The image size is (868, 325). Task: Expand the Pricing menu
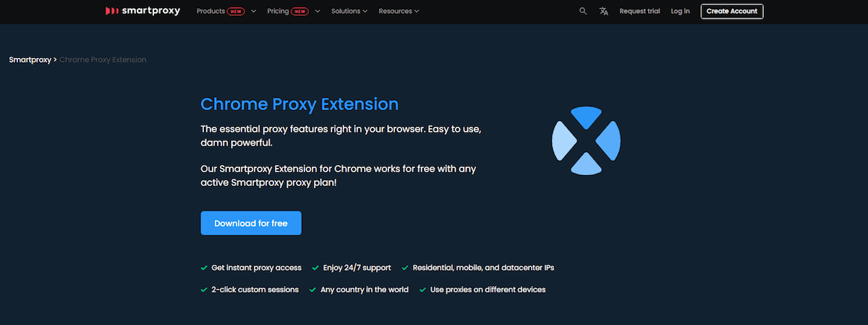tap(294, 11)
